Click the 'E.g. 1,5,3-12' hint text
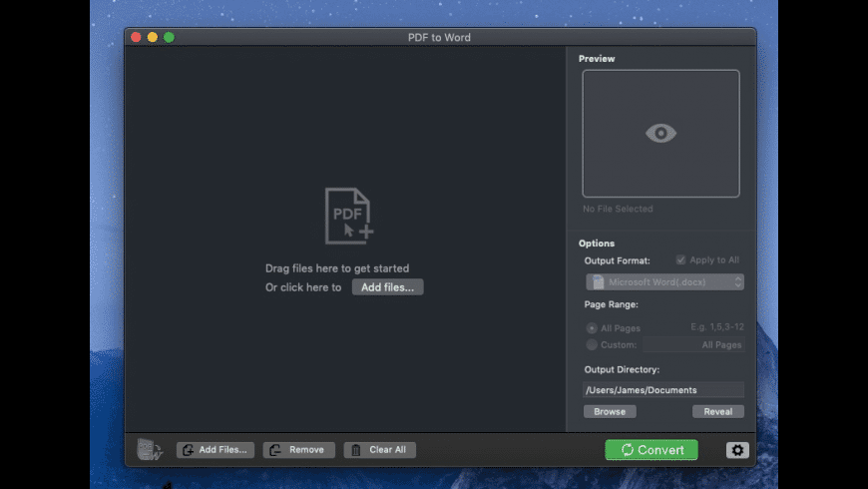 click(x=717, y=326)
